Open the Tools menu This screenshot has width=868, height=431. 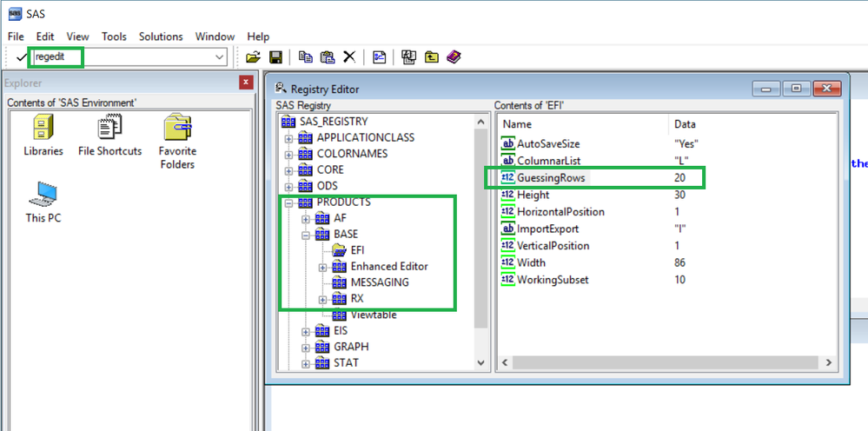tap(114, 36)
